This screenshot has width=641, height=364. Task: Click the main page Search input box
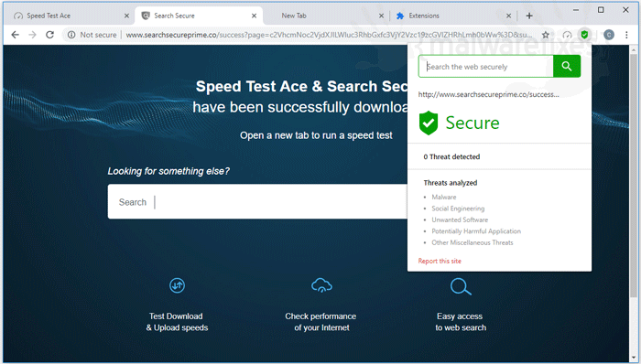pyautogui.click(x=257, y=201)
